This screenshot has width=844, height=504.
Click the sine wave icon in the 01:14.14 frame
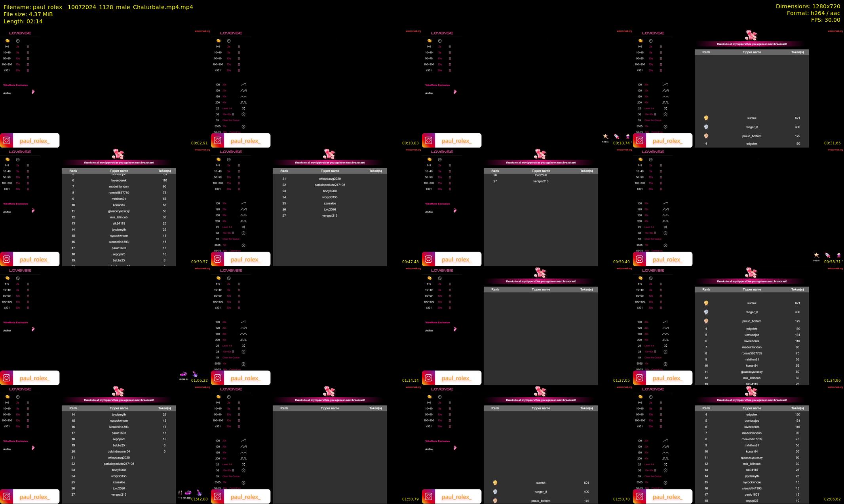243,334
